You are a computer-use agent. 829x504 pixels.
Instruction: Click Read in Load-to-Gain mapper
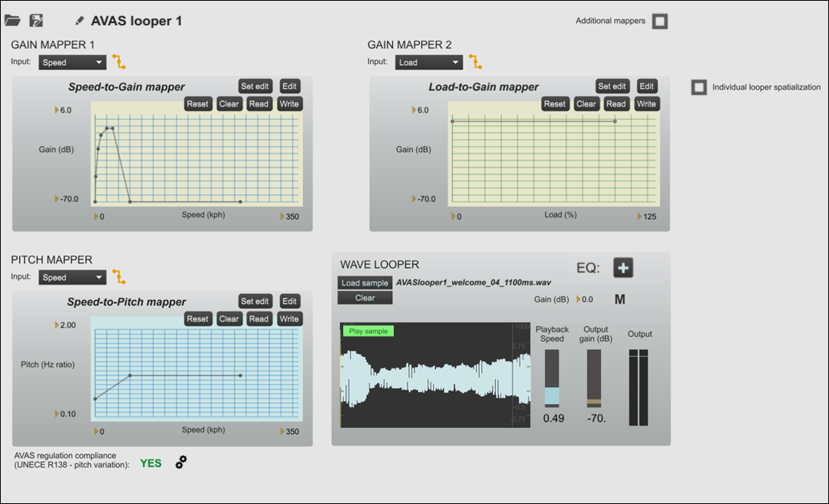[x=616, y=104]
